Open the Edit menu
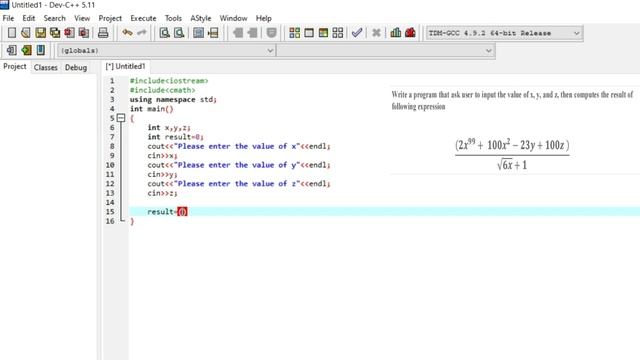 tap(29, 18)
